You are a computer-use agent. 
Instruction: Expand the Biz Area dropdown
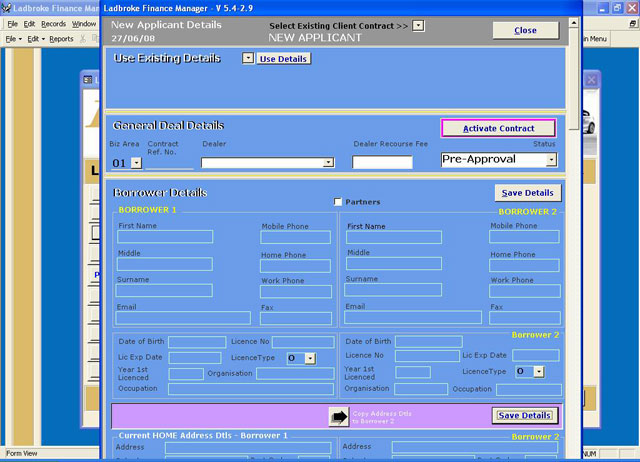[136, 163]
